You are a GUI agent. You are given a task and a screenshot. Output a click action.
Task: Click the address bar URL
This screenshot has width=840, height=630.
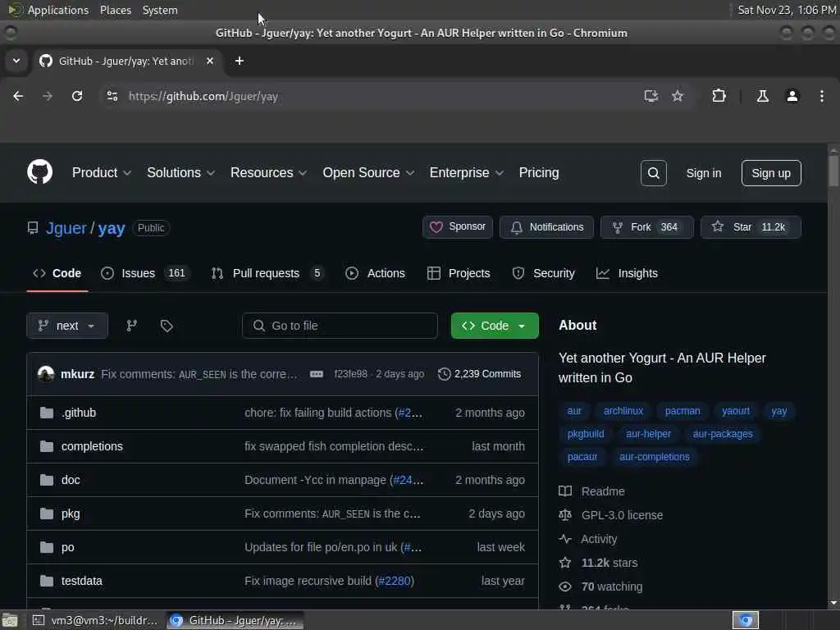[203, 97]
